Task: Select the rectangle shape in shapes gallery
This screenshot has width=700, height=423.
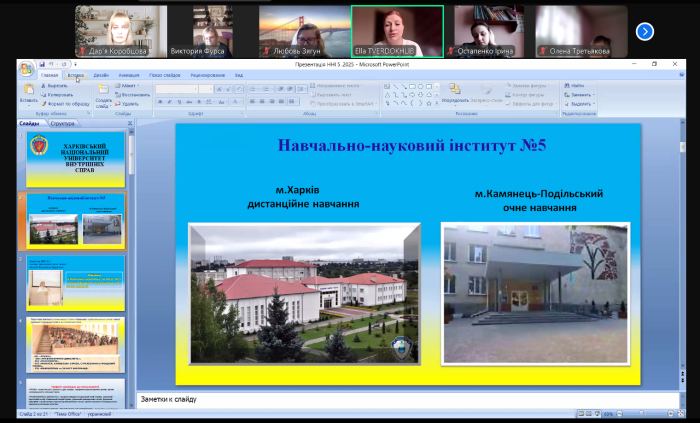Action: 412,86
